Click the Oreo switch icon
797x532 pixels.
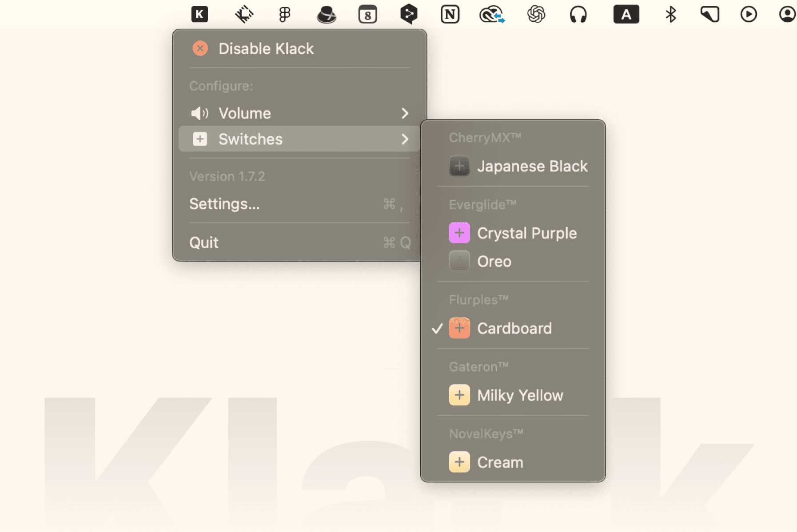point(459,261)
